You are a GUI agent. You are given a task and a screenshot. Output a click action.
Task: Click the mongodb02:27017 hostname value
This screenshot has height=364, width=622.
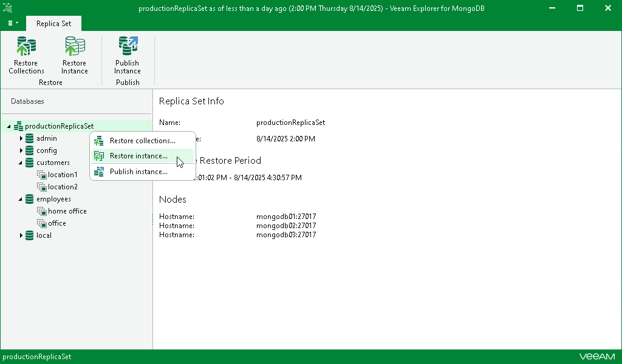pos(286,226)
